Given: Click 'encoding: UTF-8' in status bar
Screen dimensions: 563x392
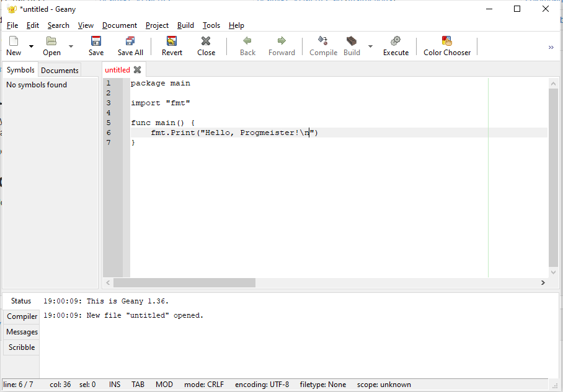Looking at the screenshot, I should coord(262,385).
